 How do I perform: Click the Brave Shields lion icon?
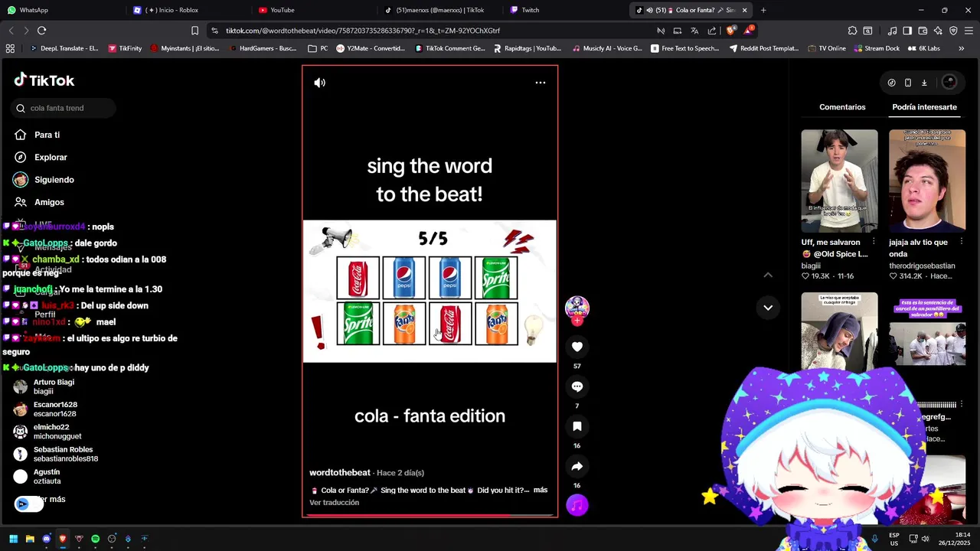pyautogui.click(x=730, y=31)
